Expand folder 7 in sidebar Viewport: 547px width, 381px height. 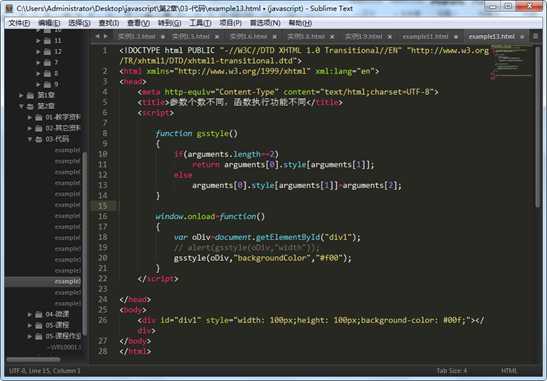pos(38,63)
